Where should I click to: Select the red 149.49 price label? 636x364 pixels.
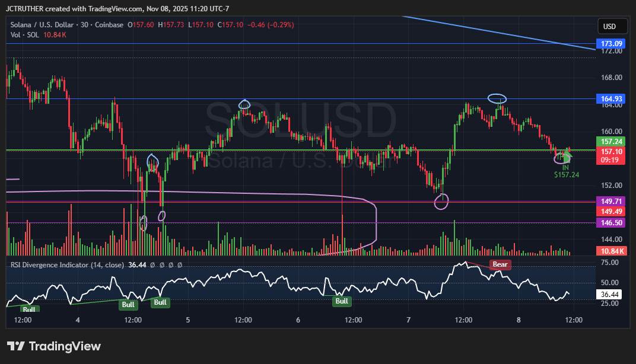(x=611, y=211)
